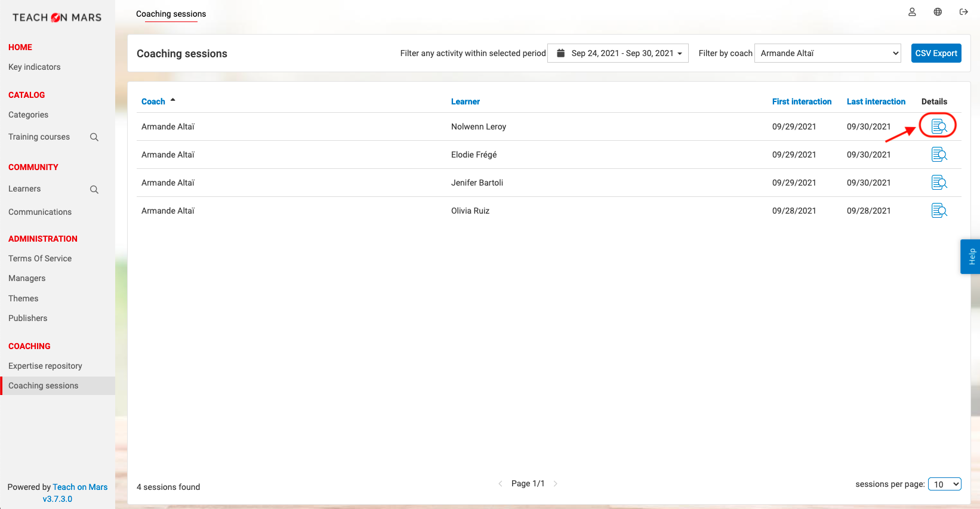The height and width of the screenshot is (509, 980).
Task: Go to next page arrow
Action: 555,483
